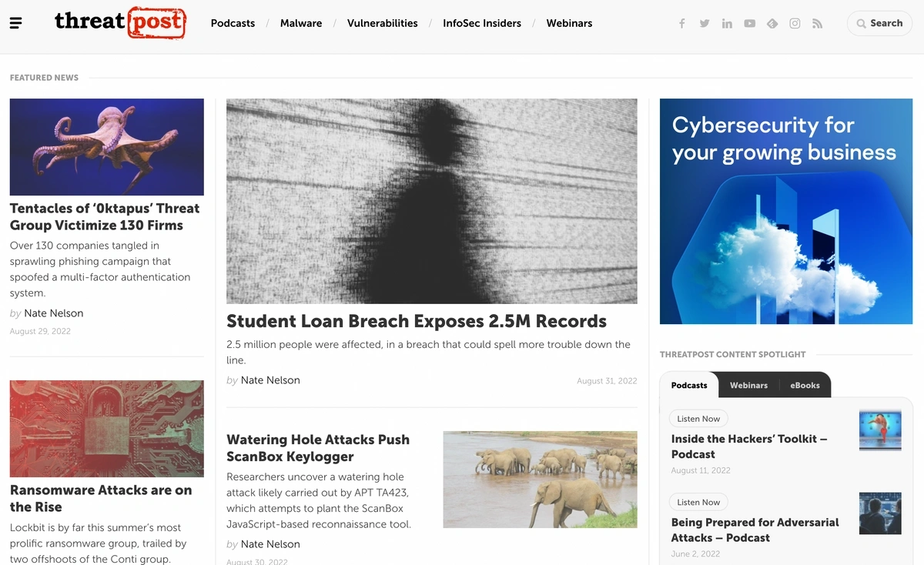Screen dimensions: 924x565
Task: Click the '2.5 million people were affected' summary
Action: pyautogui.click(x=428, y=353)
